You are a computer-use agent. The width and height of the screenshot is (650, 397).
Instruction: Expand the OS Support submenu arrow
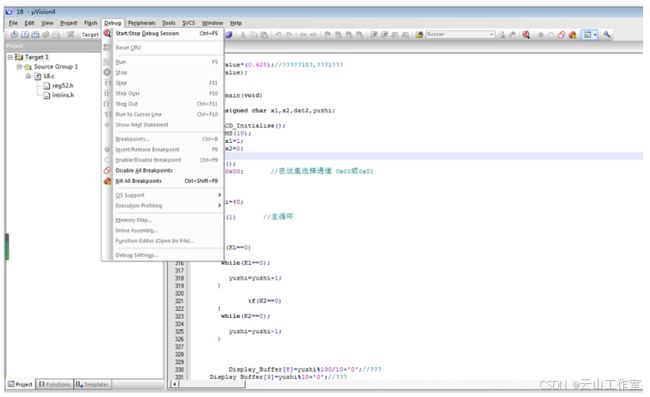pos(219,195)
